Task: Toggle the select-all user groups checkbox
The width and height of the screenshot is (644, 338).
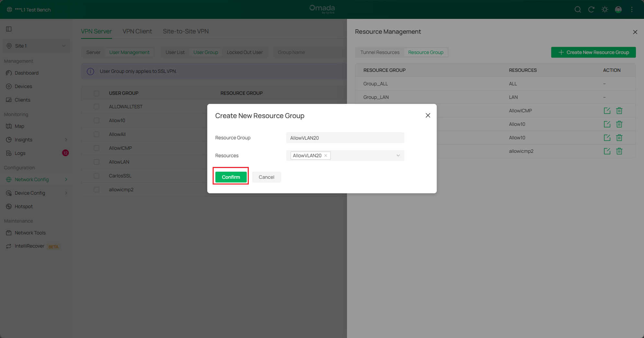Action: pyautogui.click(x=97, y=93)
